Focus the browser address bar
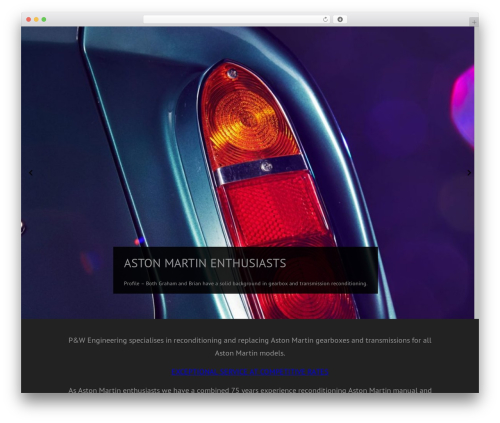 [x=237, y=20]
